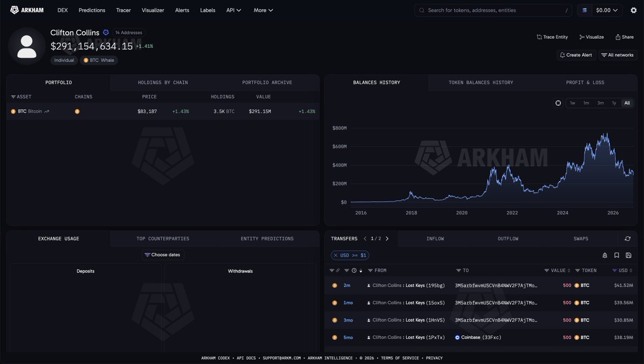Expand the $0.00 wallet balance dropdown
Screen dimensions: 644x364
point(607,10)
